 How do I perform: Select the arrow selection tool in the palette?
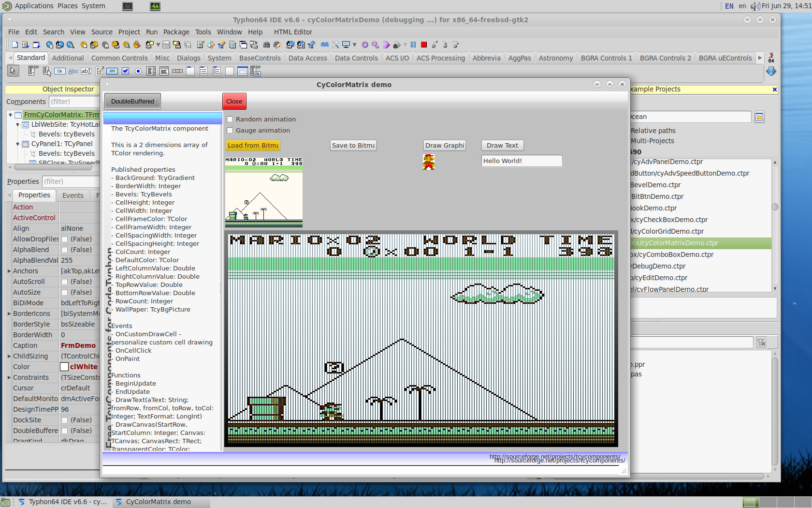point(13,71)
